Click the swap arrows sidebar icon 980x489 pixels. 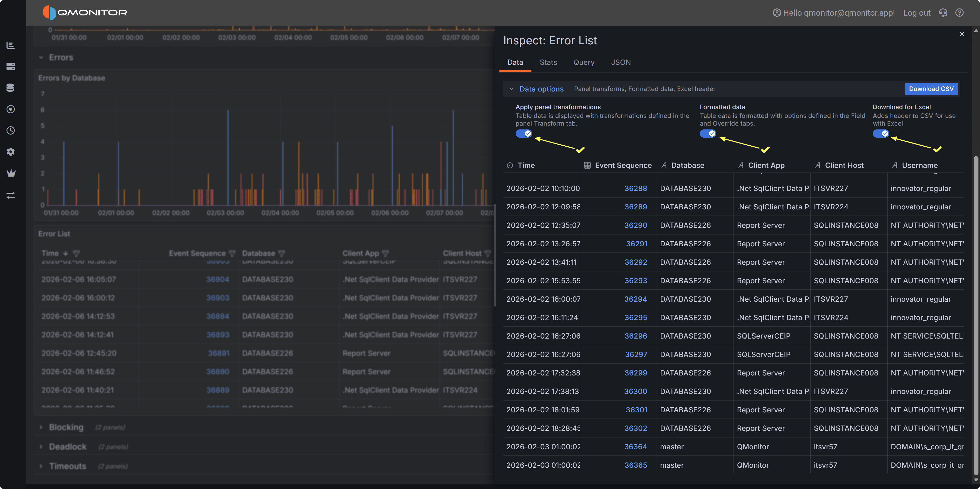(11, 195)
